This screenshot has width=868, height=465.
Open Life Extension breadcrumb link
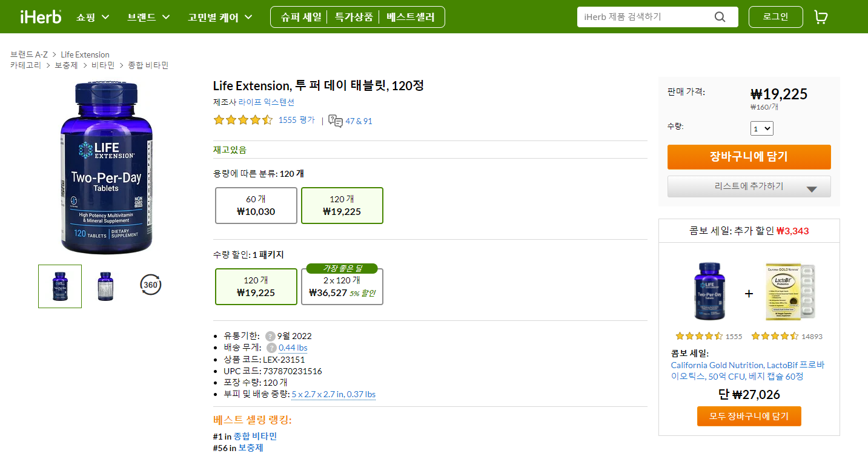click(x=85, y=54)
